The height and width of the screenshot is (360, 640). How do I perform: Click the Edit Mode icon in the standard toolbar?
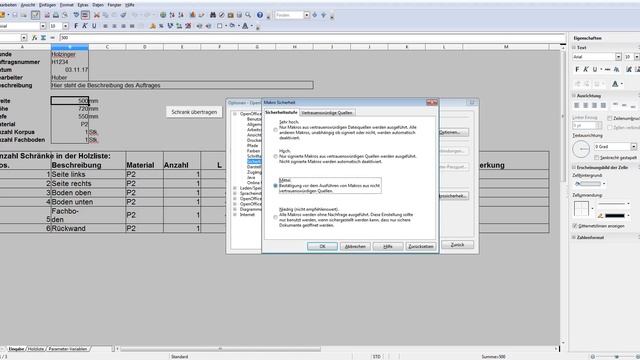click(36, 15)
